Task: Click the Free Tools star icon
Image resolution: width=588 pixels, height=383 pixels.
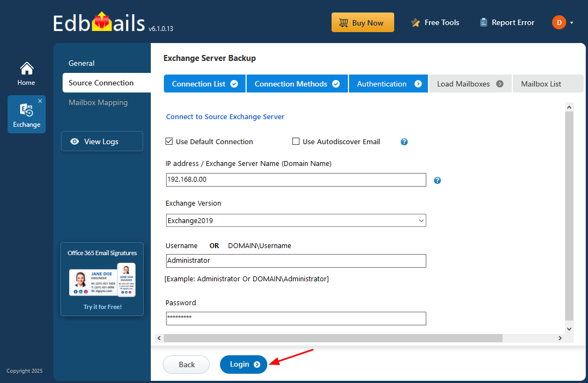Action: pos(415,22)
